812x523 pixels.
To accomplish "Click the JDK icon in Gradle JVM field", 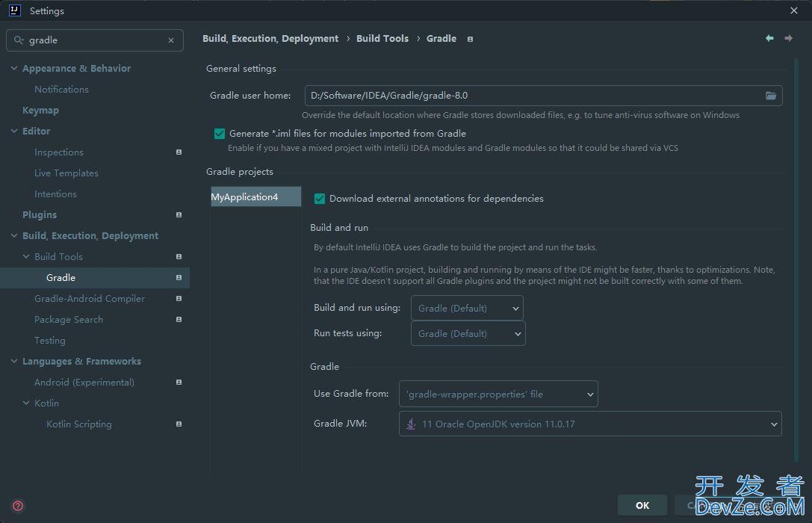I will (x=411, y=424).
